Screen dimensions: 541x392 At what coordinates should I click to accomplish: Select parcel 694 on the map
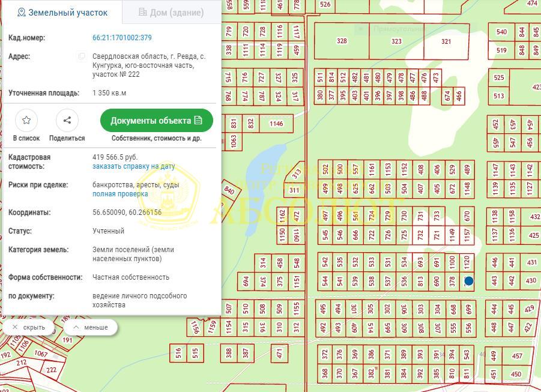tap(246, 281)
